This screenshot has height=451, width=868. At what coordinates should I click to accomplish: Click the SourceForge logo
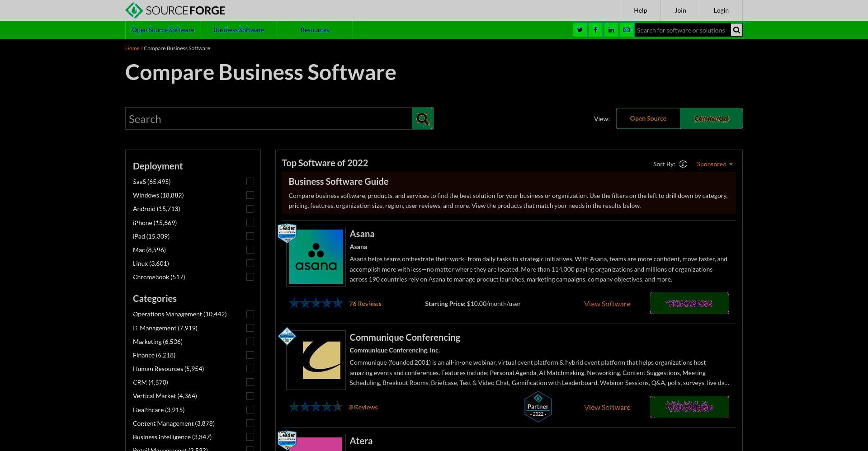(x=175, y=10)
